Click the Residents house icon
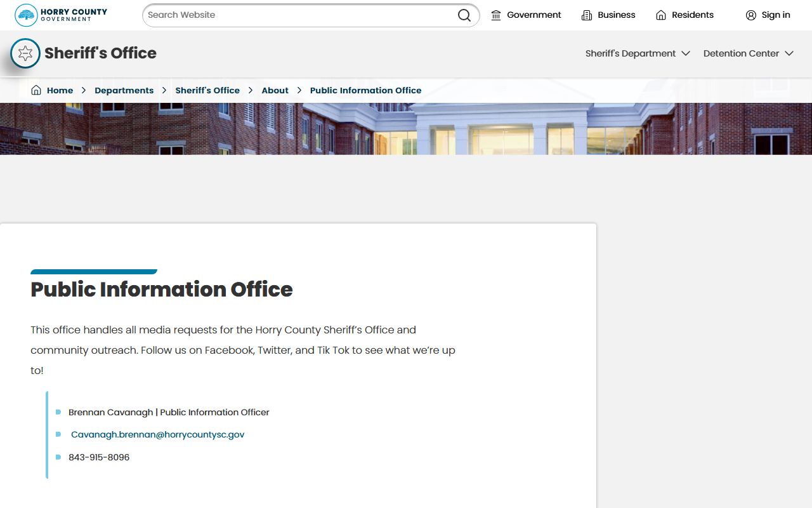The image size is (812, 508). [x=661, y=15]
